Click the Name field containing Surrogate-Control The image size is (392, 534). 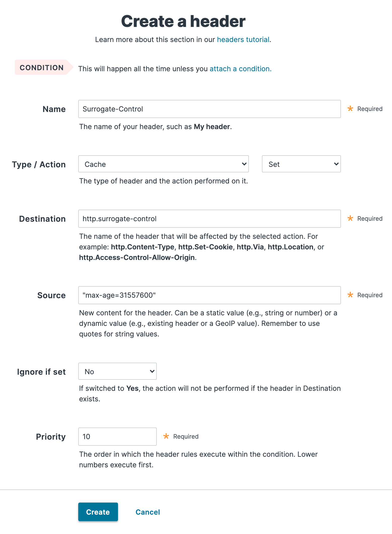(x=209, y=109)
